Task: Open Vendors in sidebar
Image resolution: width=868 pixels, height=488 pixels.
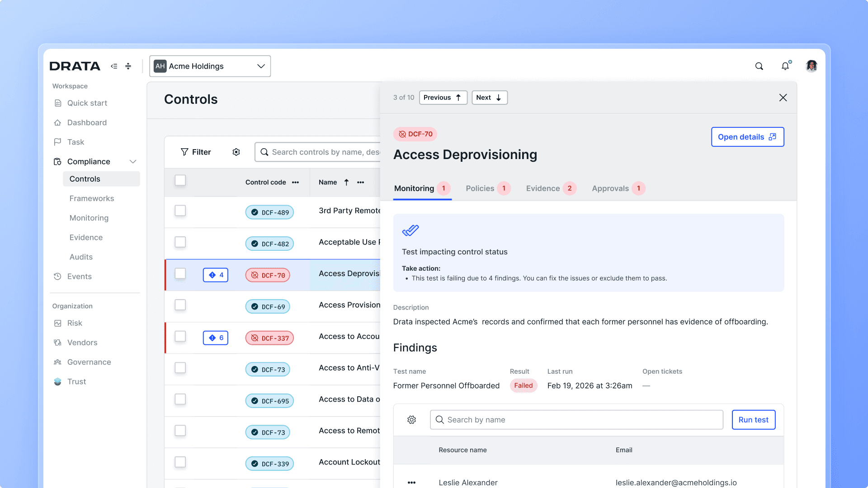Action: tap(82, 343)
